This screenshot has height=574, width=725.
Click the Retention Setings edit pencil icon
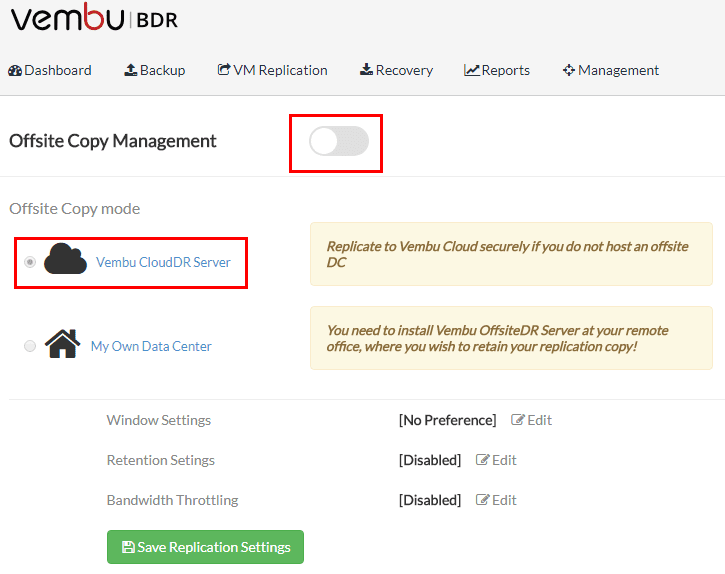482,460
